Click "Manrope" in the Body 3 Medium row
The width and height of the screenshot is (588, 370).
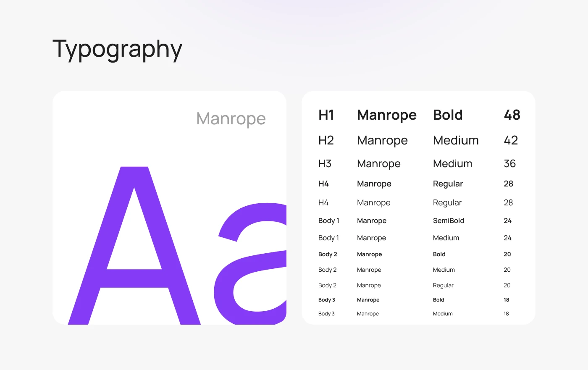[367, 314]
